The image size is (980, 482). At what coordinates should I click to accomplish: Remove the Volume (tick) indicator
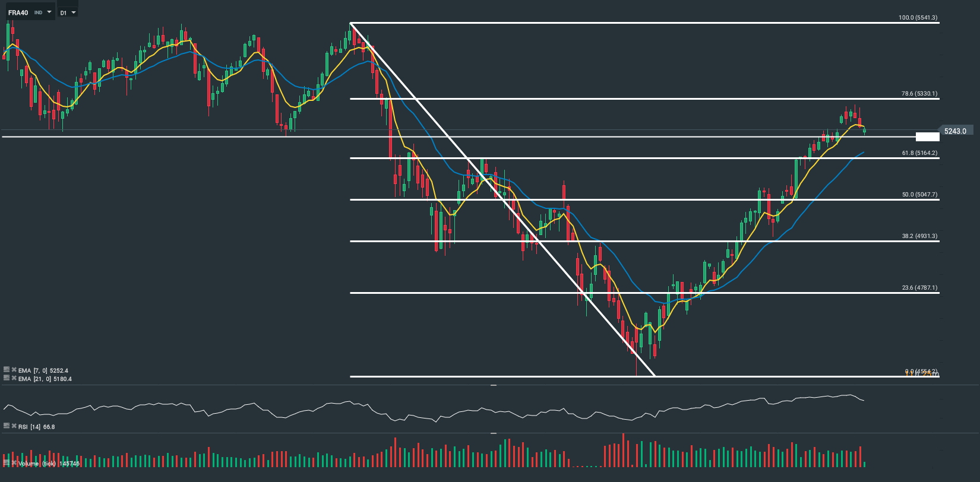pyautogui.click(x=14, y=462)
